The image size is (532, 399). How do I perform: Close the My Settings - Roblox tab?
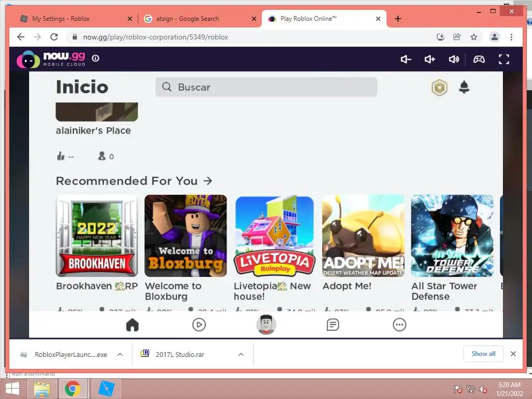click(x=129, y=19)
